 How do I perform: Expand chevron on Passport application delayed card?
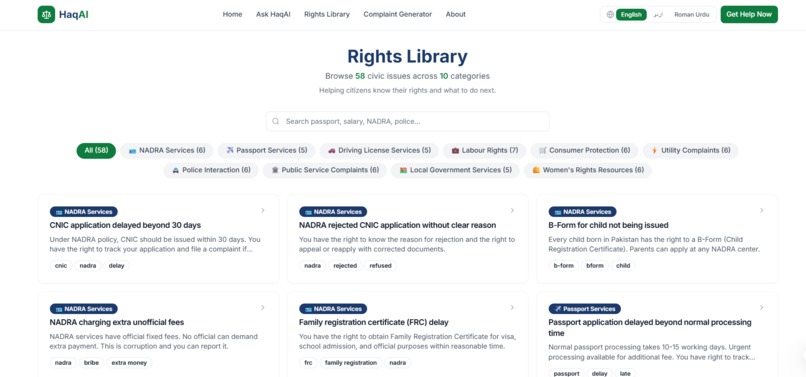point(762,308)
